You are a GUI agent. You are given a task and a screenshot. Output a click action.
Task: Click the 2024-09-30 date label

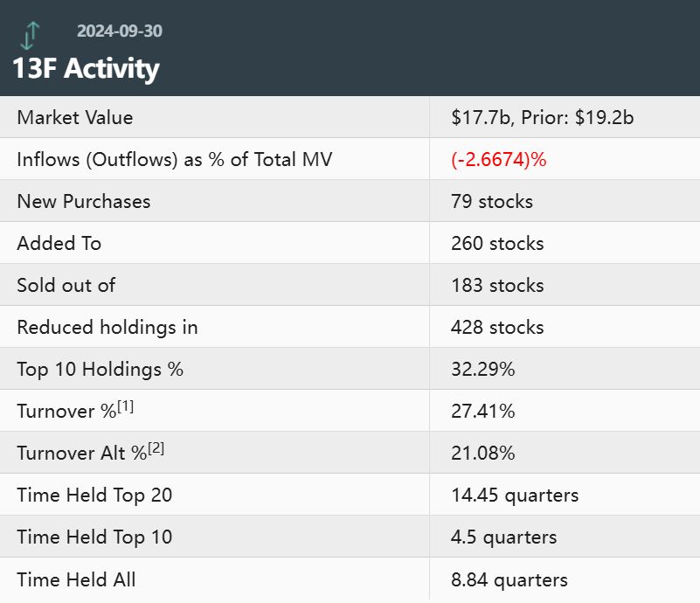coord(119,31)
